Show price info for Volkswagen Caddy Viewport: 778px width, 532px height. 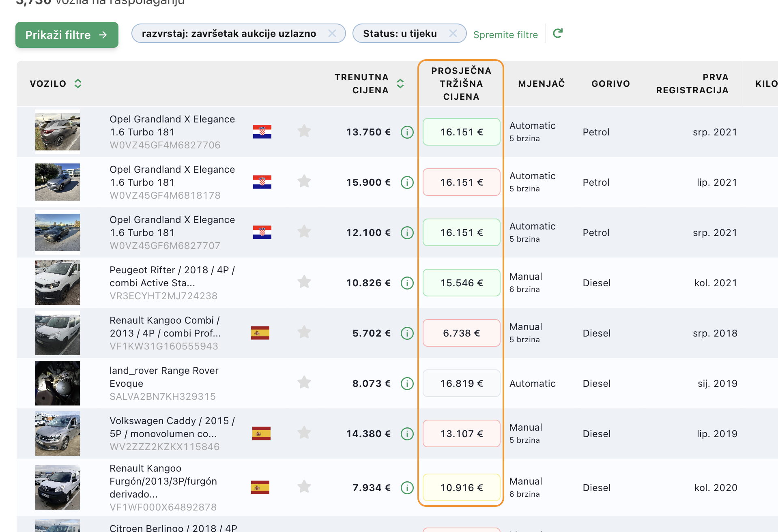(x=407, y=434)
